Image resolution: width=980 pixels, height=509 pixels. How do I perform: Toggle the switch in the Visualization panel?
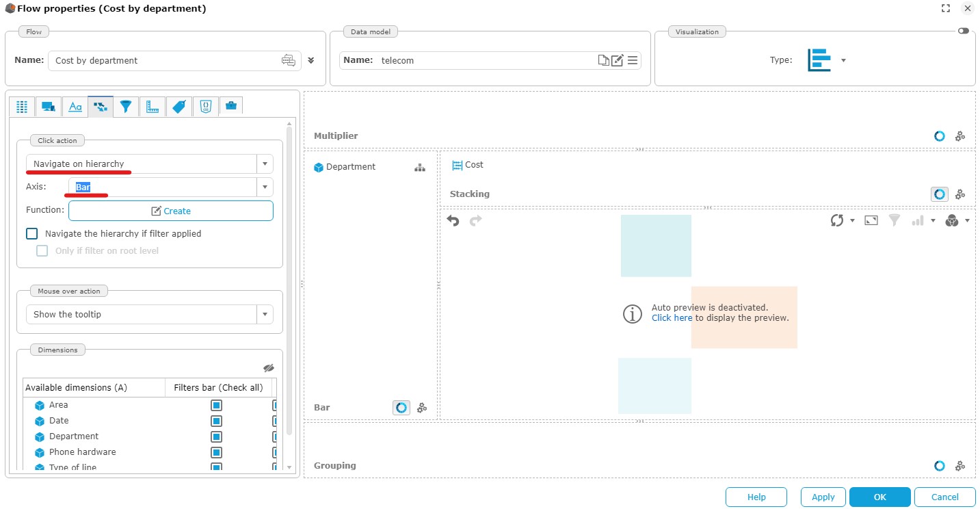964,31
